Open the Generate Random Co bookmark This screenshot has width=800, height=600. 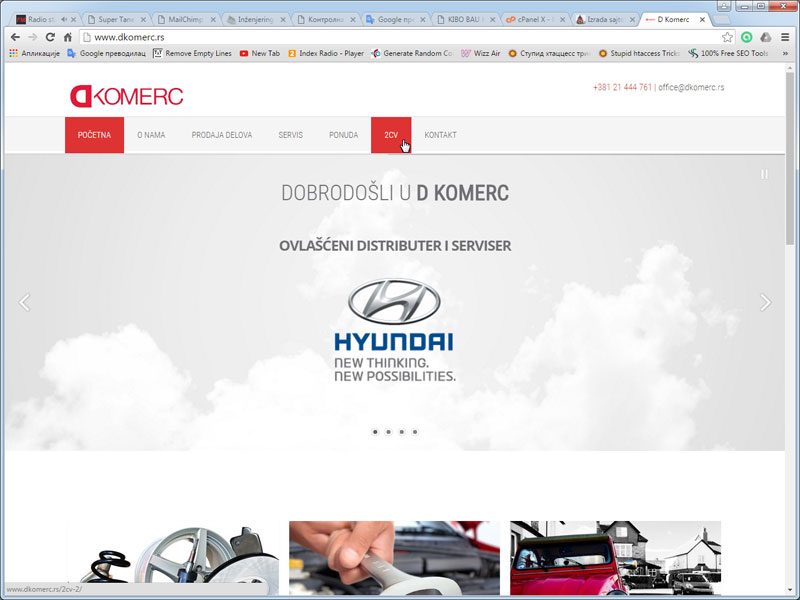click(x=411, y=53)
